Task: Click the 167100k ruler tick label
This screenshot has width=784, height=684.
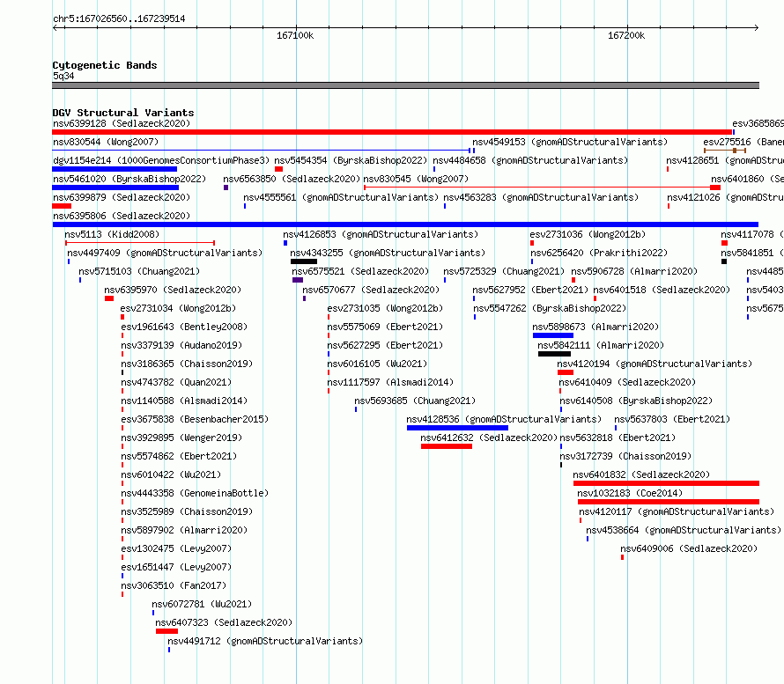Action: [295, 35]
